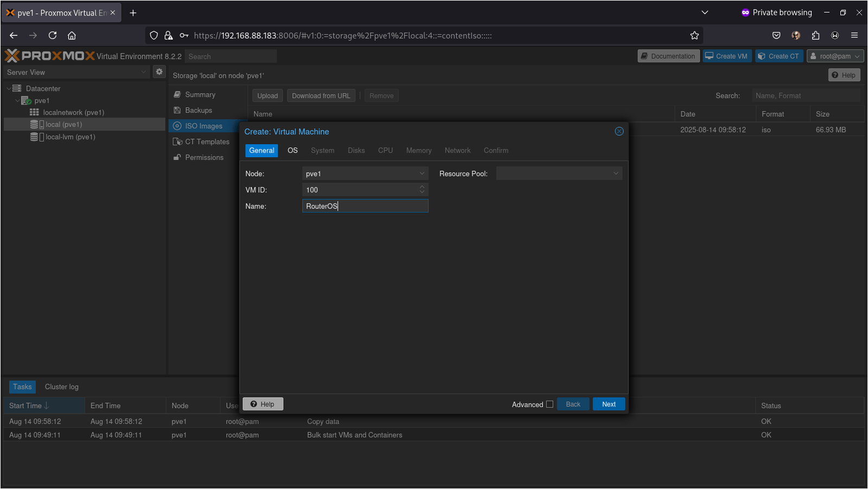Switch to the OS tab
This screenshot has height=489, width=868.
pos(292,150)
